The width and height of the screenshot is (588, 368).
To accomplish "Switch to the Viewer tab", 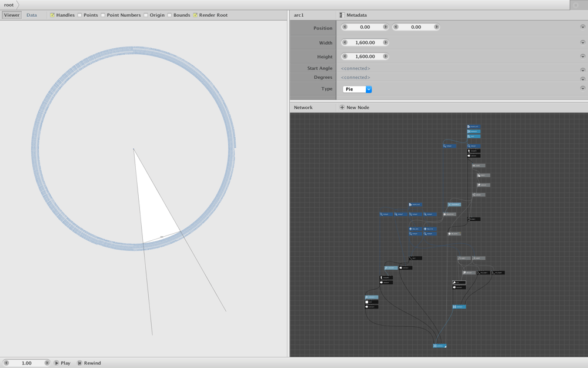I will [x=12, y=15].
